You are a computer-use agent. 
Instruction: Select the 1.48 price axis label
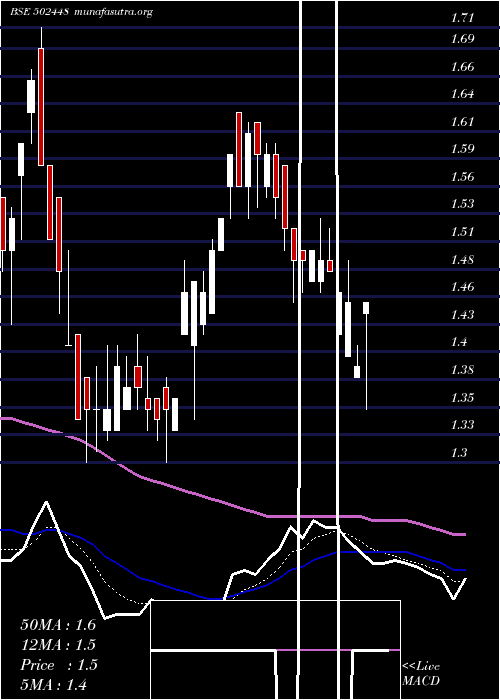tap(462, 259)
